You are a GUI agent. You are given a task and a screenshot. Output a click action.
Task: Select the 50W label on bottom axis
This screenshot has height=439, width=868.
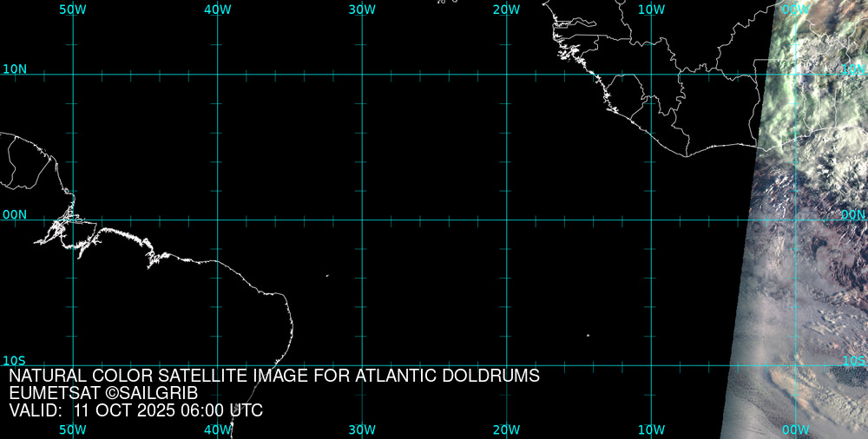[x=73, y=429]
